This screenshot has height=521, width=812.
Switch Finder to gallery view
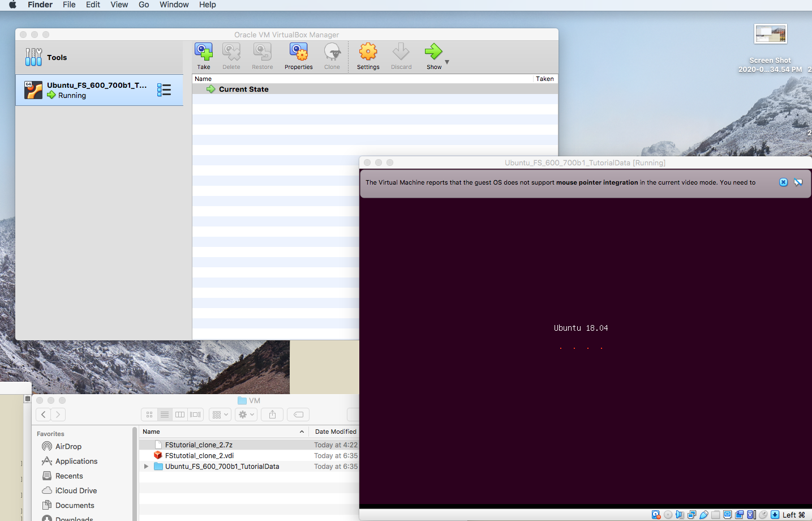(195, 415)
